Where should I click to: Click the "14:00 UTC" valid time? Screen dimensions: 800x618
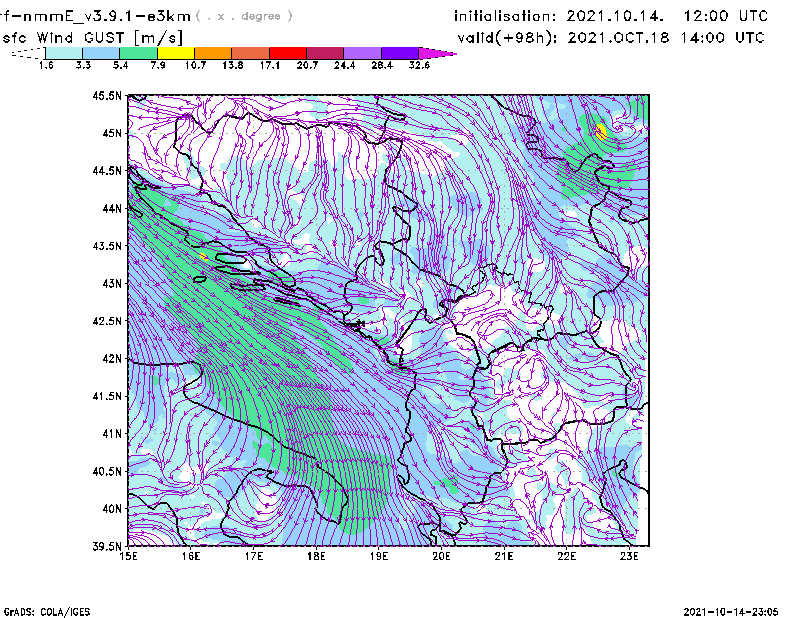[722, 38]
